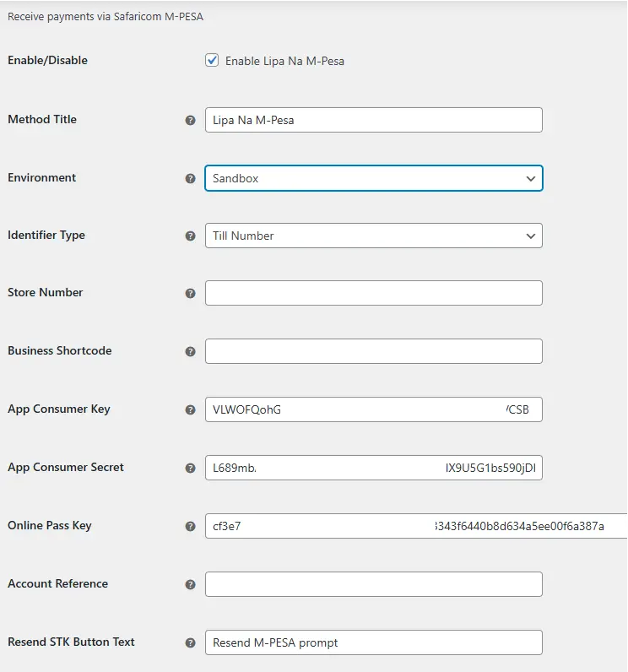Click the empty Account Reference field
628x672 pixels.
(x=374, y=584)
